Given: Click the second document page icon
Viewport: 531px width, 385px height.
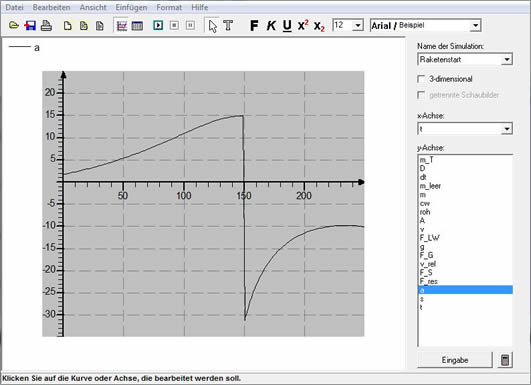Looking at the screenshot, I should [x=83, y=26].
